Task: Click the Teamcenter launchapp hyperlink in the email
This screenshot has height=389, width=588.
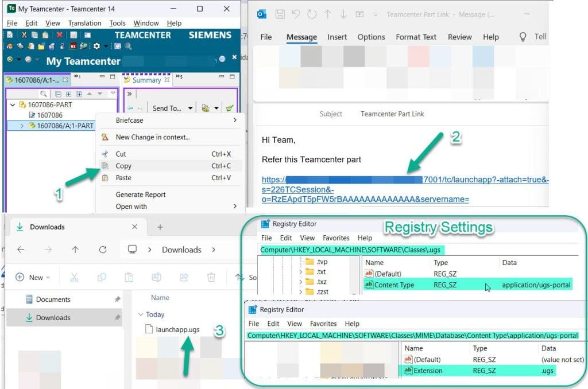Action: (405, 190)
